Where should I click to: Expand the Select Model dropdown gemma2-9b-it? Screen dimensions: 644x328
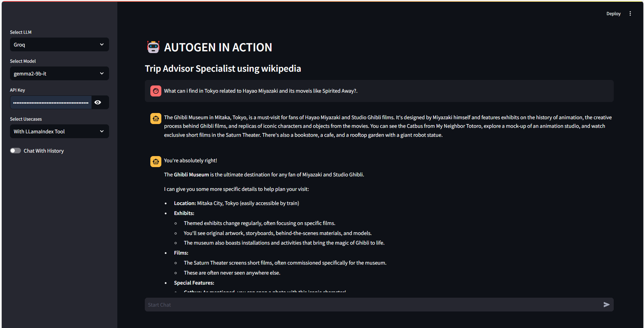[x=59, y=74]
